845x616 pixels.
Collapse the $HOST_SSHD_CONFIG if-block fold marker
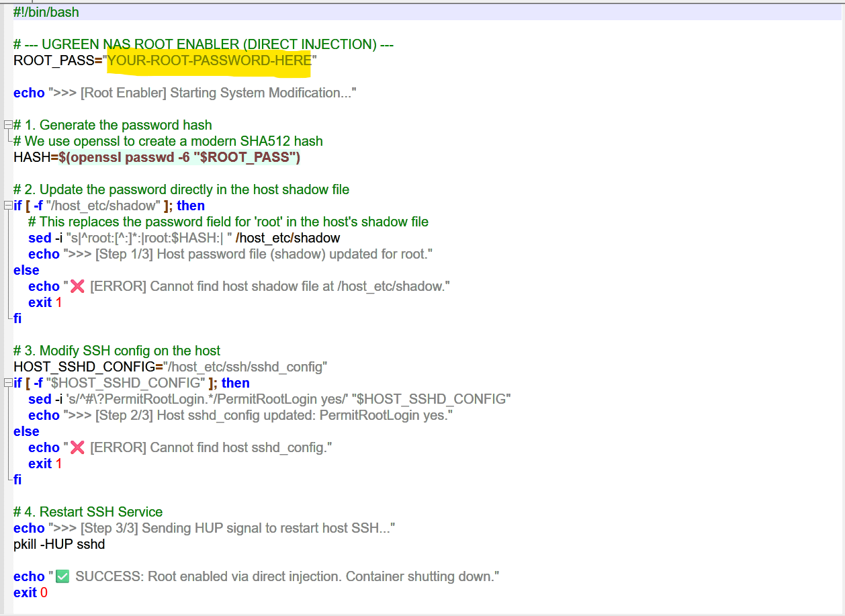7,383
